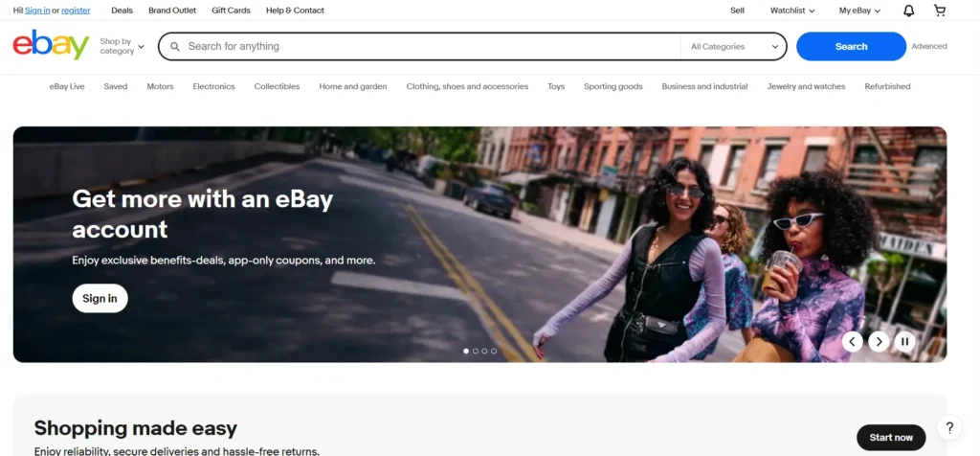Click the Sell link

pos(738,11)
